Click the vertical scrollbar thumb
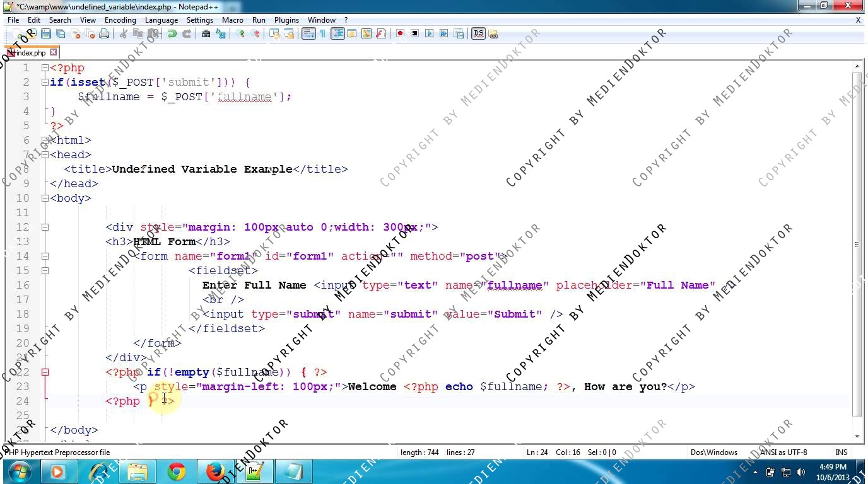The width and height of the screenshot is (868, 484). [x=857, y=243]
